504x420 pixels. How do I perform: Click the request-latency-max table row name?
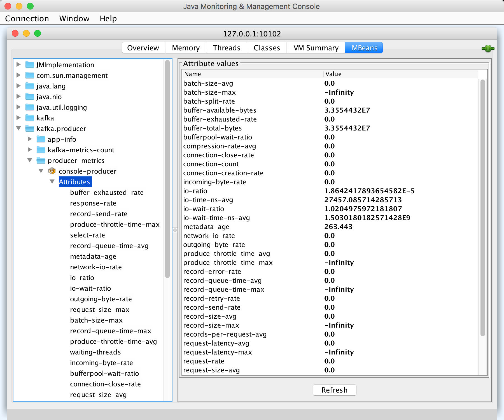point(218,352)
